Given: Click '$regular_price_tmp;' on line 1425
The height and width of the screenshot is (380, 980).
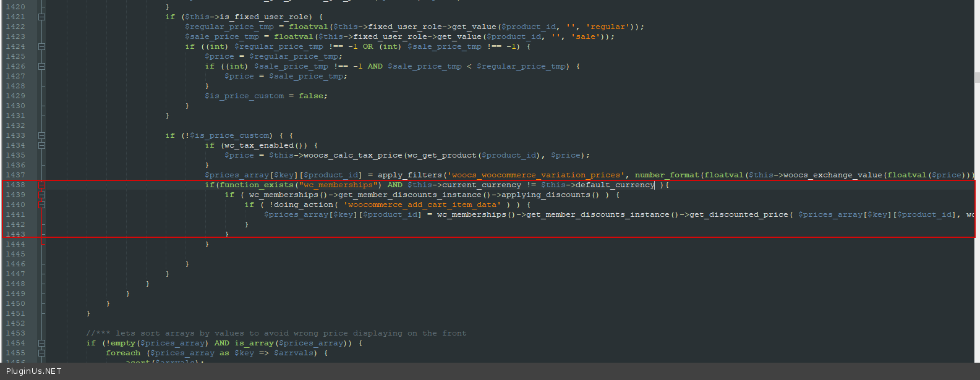Looking at the screenshot, I should (296, 56).
